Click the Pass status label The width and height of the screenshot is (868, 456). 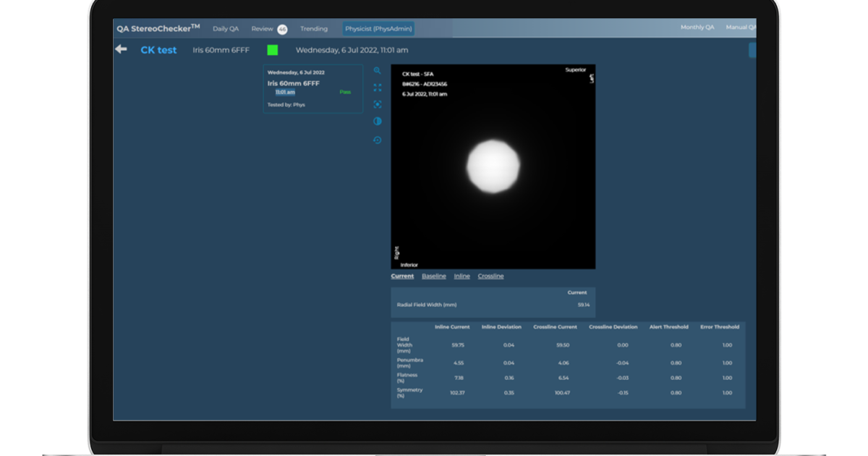pos(345,90)
